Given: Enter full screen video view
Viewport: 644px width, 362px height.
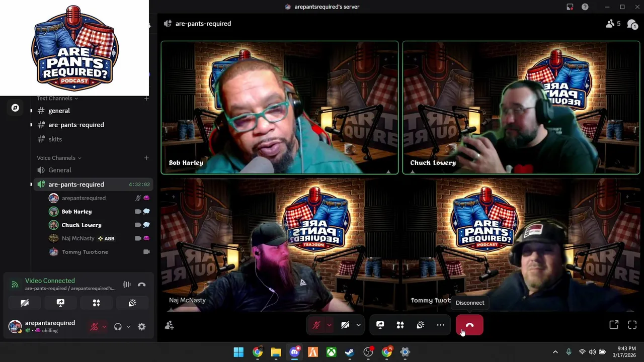Looking at the screenshot, I should click(632, 325).
